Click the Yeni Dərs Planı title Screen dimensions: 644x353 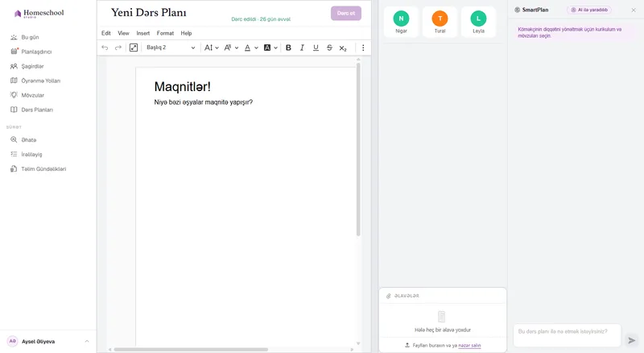click(x=149, y=13)
